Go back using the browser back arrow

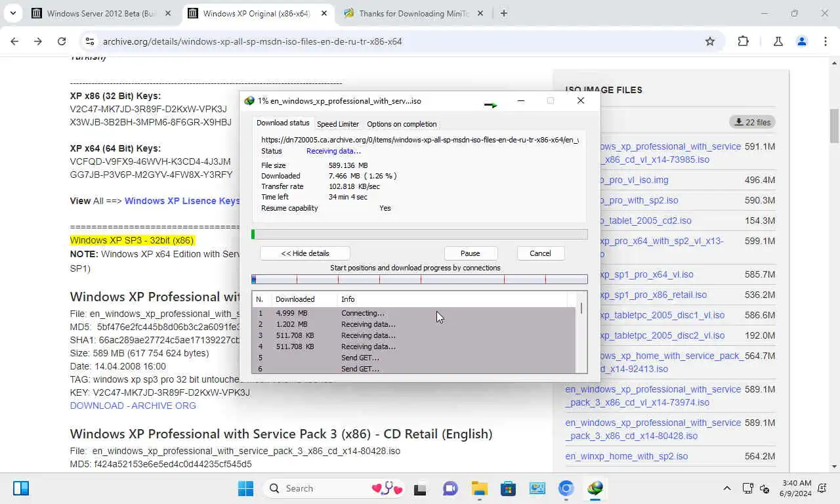[x=14, y=41]
